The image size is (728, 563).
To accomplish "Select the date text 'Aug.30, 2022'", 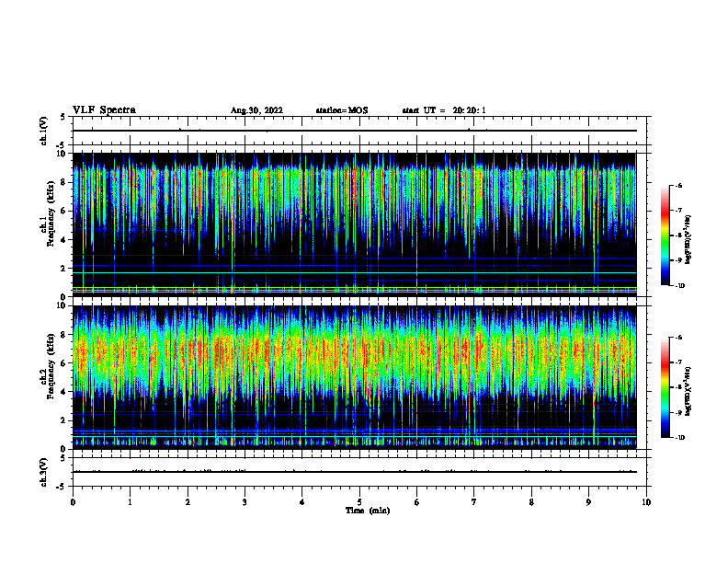I will [x=256, y=110].
